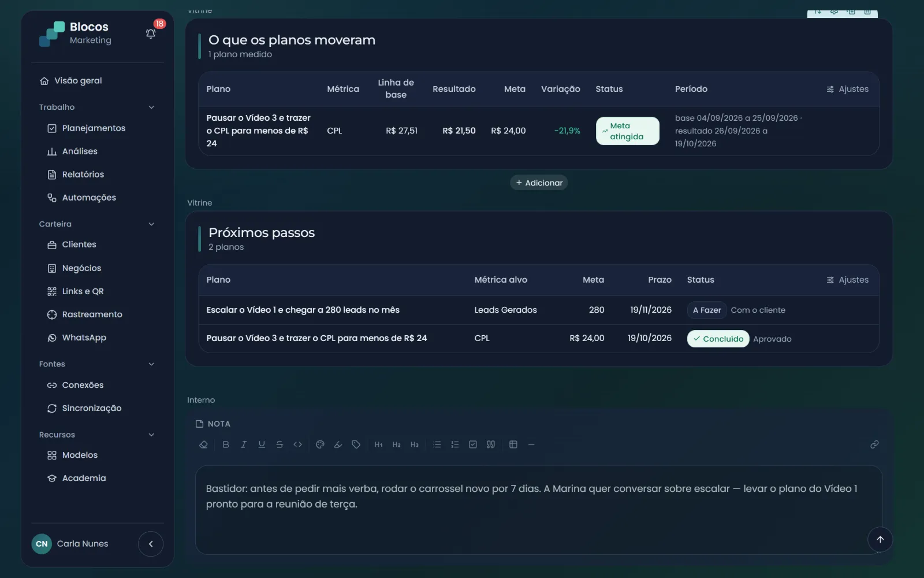The height and width of the screenshot is (578, 924).
Task: Collapse the Fontes section
Action: point(151,364)
